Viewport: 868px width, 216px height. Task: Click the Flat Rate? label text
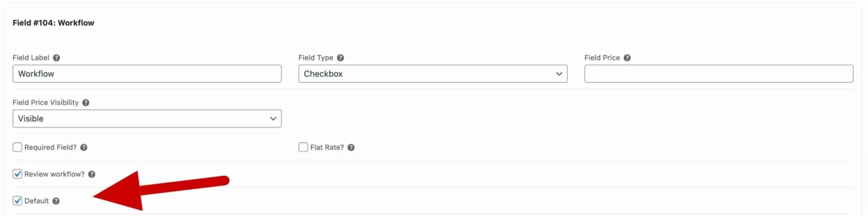pos(327,147)
